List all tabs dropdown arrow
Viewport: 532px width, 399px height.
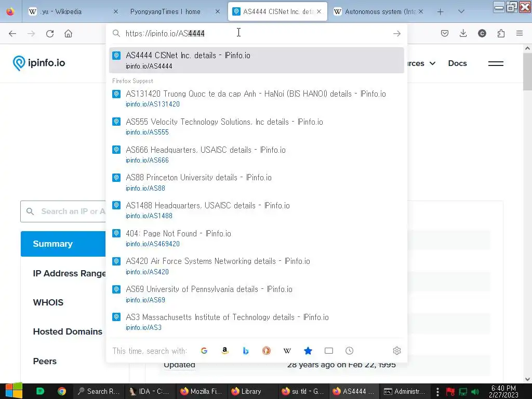[461, 11]
